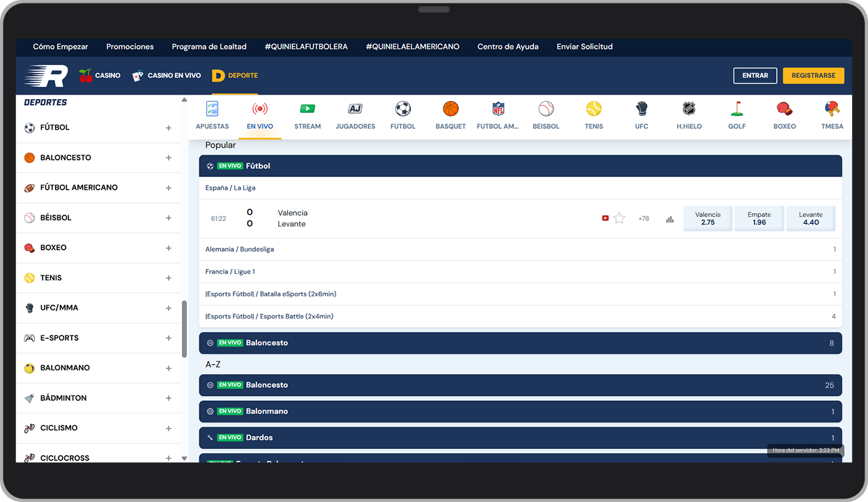Expand the FÚTBOL sidebar category
This screenshot has height=502, width=868.
tap(169, 127)
